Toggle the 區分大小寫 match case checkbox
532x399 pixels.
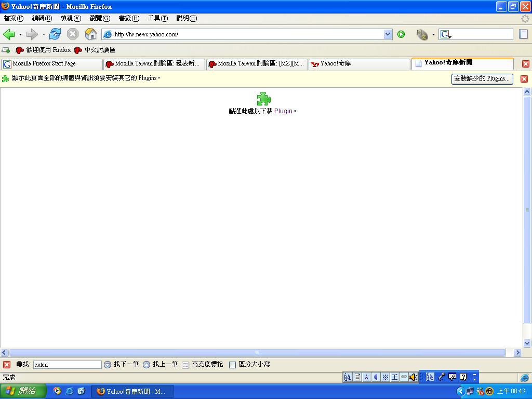point(233,365)
